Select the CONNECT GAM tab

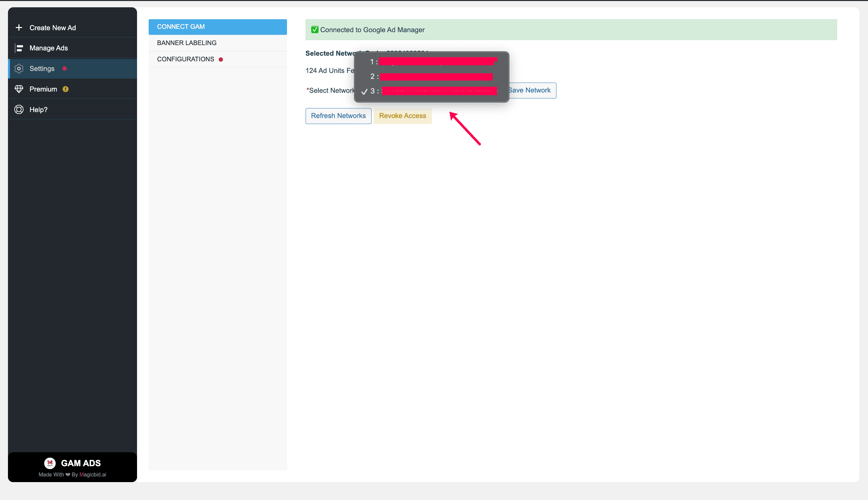tap(218, 27)
